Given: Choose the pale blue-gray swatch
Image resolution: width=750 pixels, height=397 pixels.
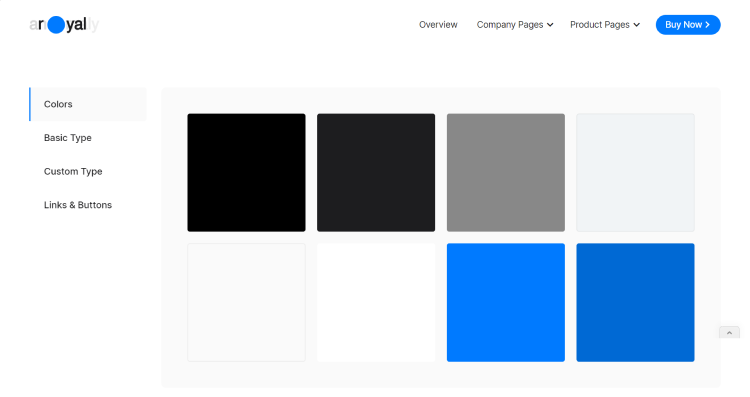Looking at the screenshot, I should click(x=635, y=173).
